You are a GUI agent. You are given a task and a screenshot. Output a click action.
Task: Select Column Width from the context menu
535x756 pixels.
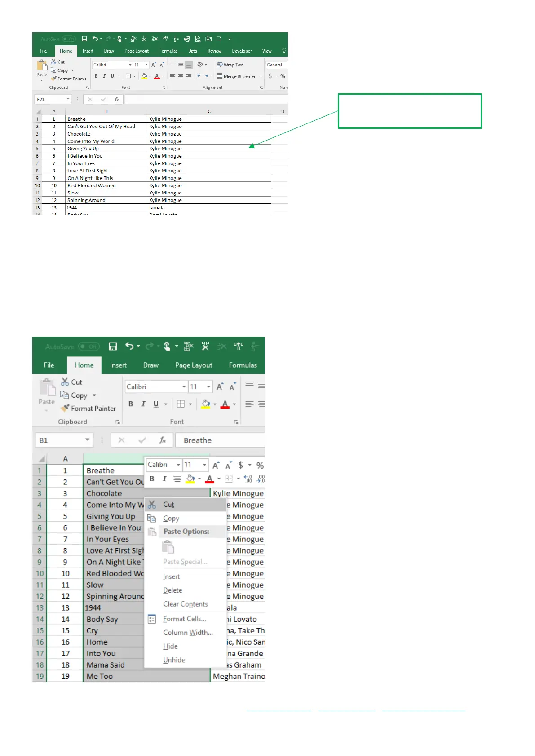pyautogui.click(x=188, y=632)
